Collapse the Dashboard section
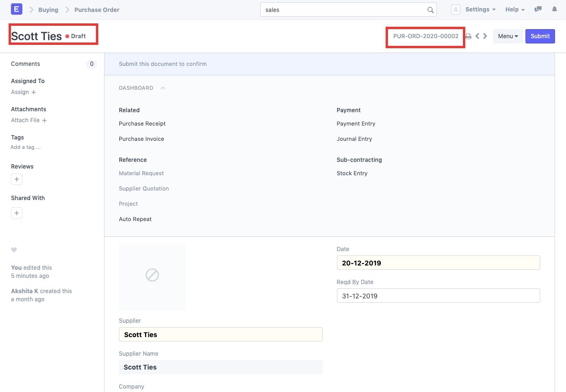This screenshot has width=566, height=392. click(x=163, y=88)
